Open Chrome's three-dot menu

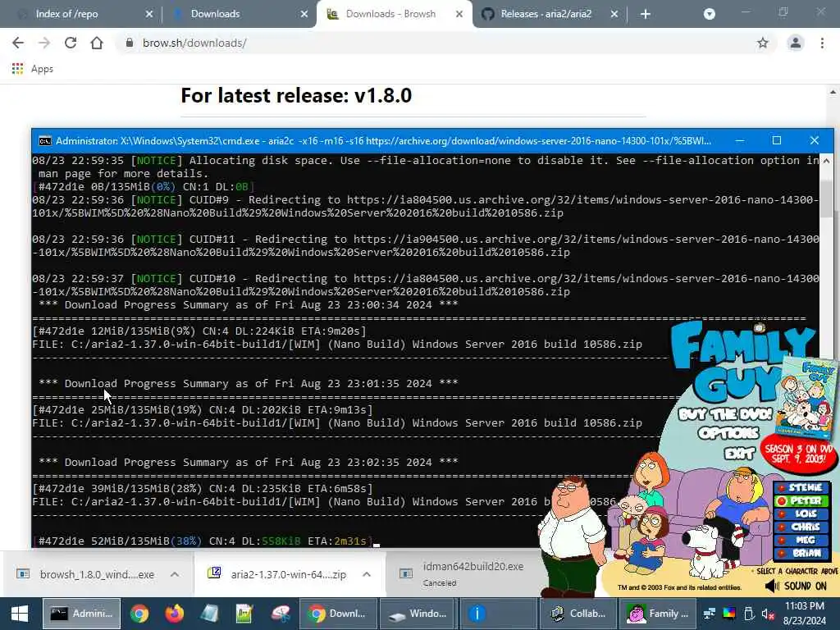[822, 43]
